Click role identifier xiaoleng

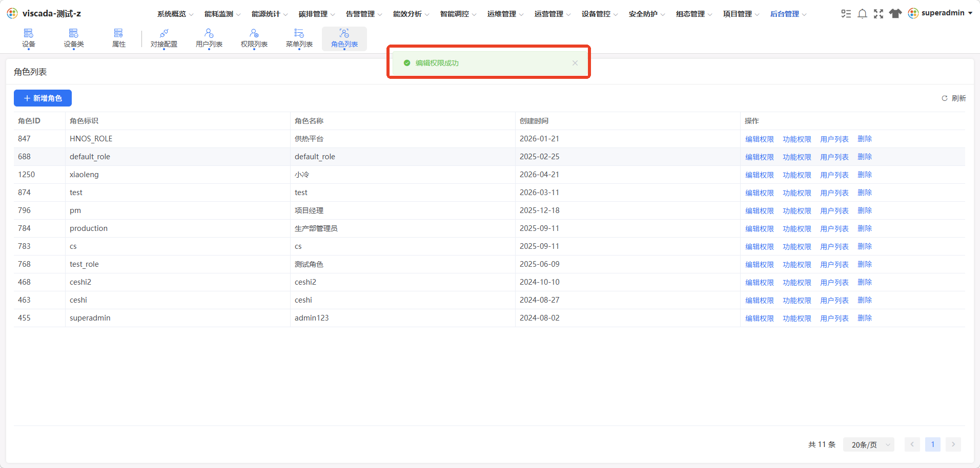coord(84,175)
